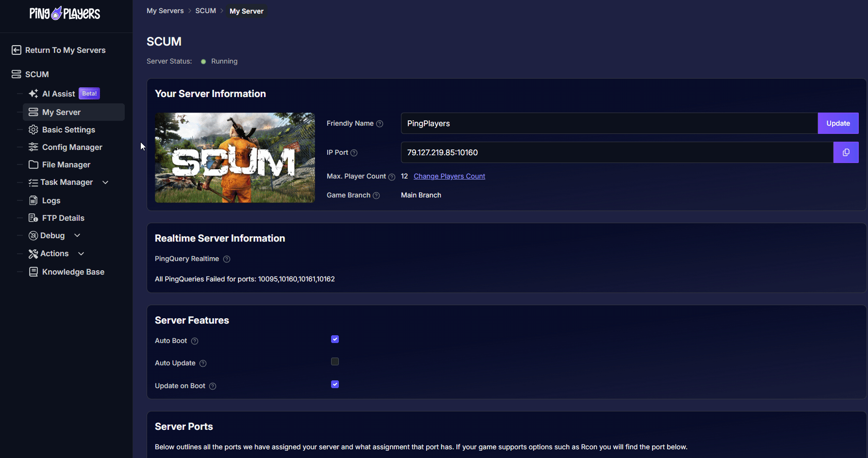Open AI Assist in the sidebar
This screenshot has height=458, width=868.
59,94
